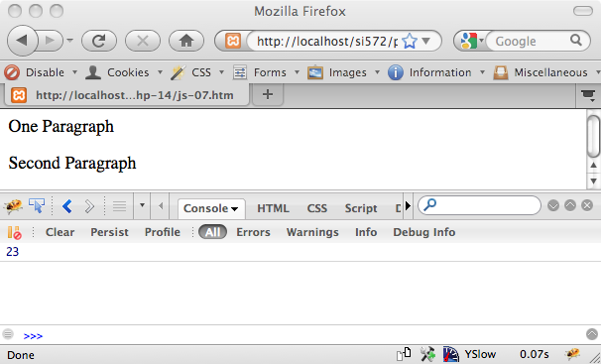The image size is (601, 364).
Task: Clear the console output
Action: point(60,232)
